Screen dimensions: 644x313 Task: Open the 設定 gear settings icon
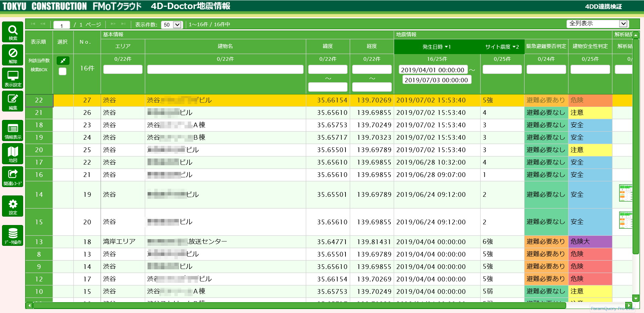(x=13, y=206)
